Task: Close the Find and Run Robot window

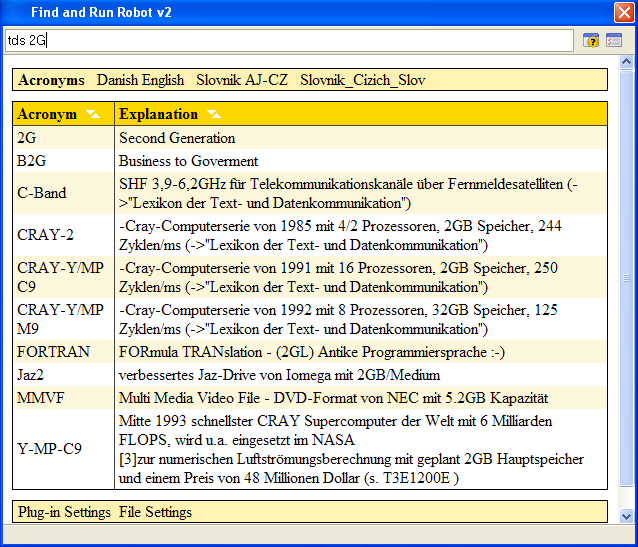Action: coord(624,12)
